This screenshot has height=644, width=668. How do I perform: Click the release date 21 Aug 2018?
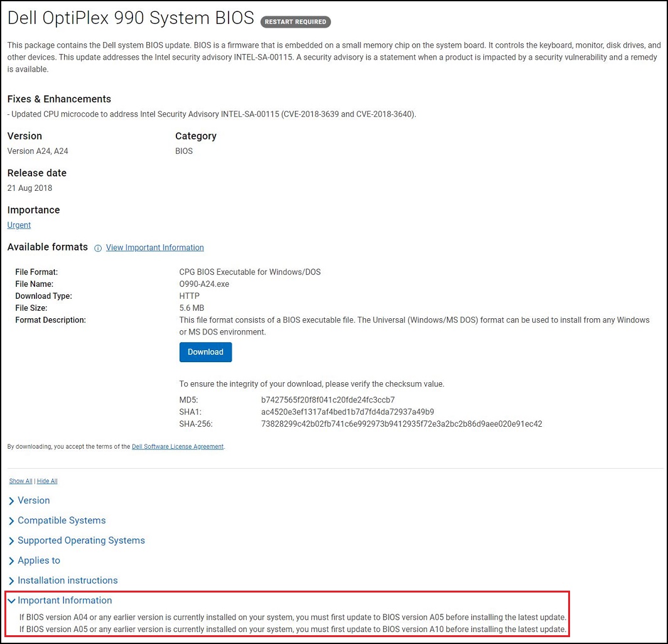pos(30,188)
